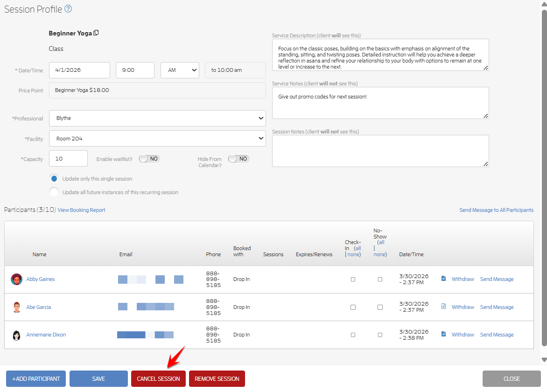This screenshot has width=547, height=392.
Task: Open the Professional dropdown showing Blythe
Action: tap(157, 118)
